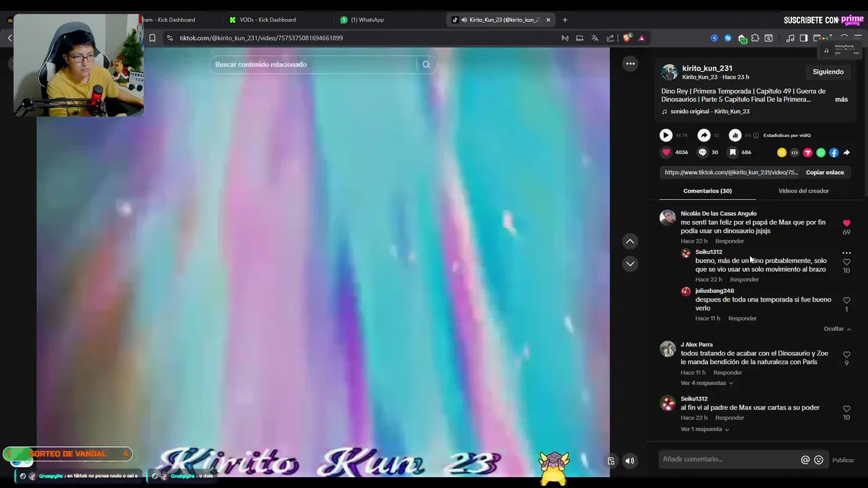Close the Kirito_Kun_23 TikTok tab
The image size is (868, 488).
point(548,20)
